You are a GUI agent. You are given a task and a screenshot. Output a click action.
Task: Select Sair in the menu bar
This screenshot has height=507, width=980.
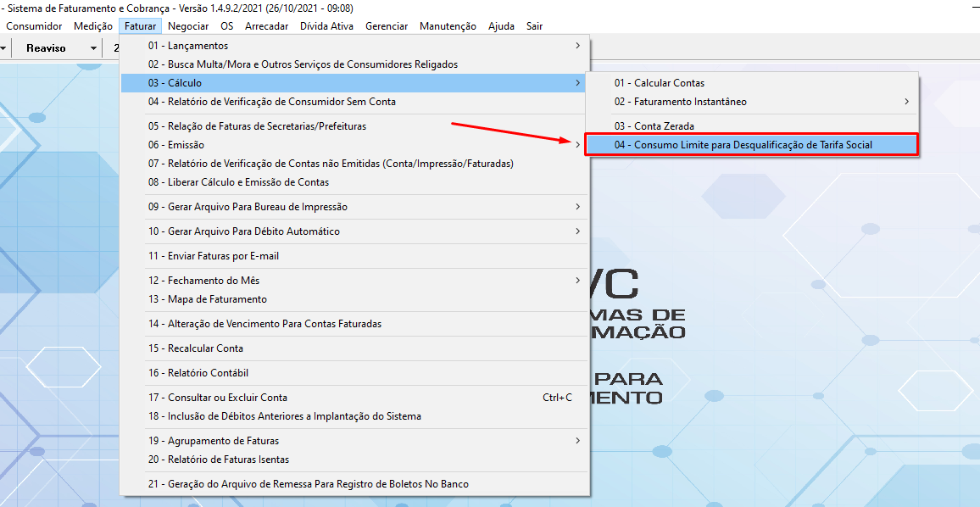point(534,26)
